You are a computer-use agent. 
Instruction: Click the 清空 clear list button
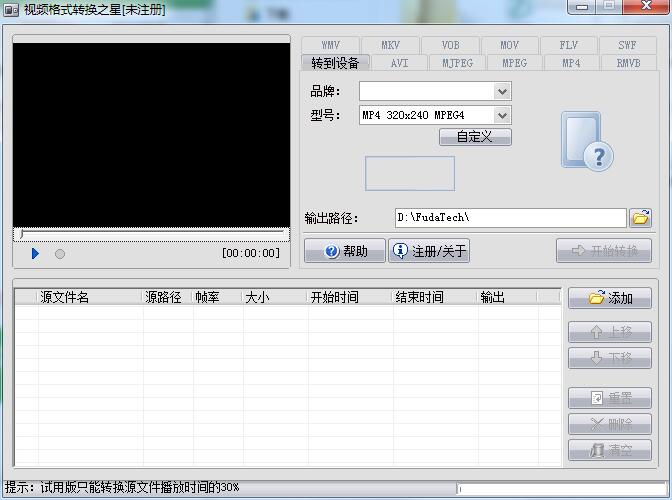[x=610, y=450]
